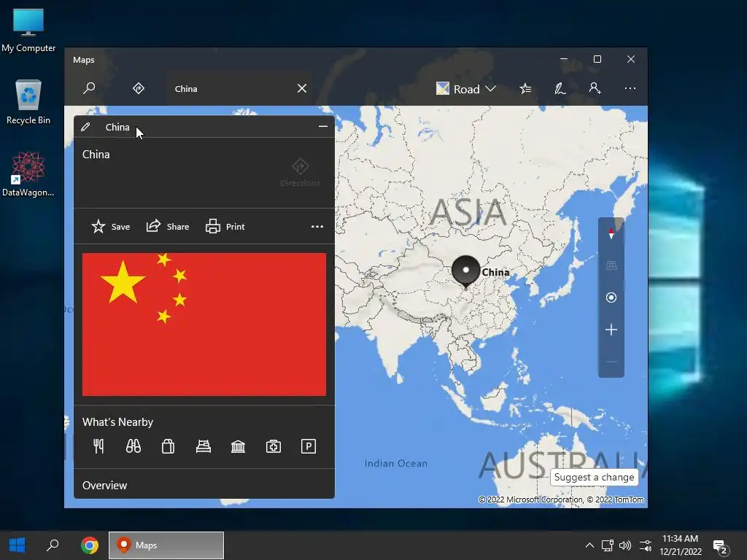Select the My Computer desktop icon

(x=28, y=30)
